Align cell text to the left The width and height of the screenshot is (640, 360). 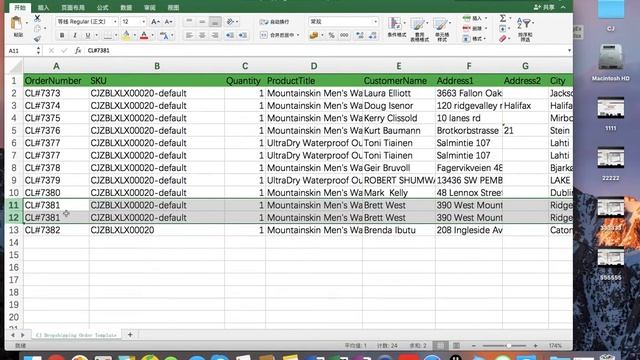189,36
